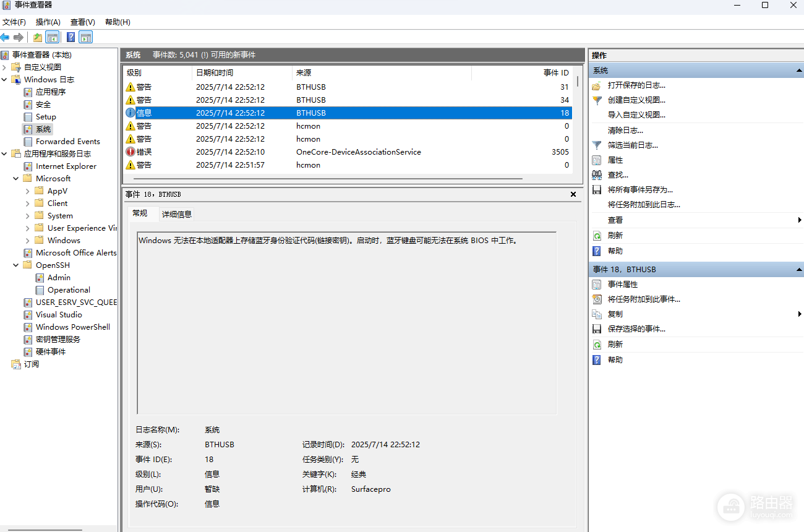
Task: Click the 事件属性 icon
Action: tap(597, 285)
